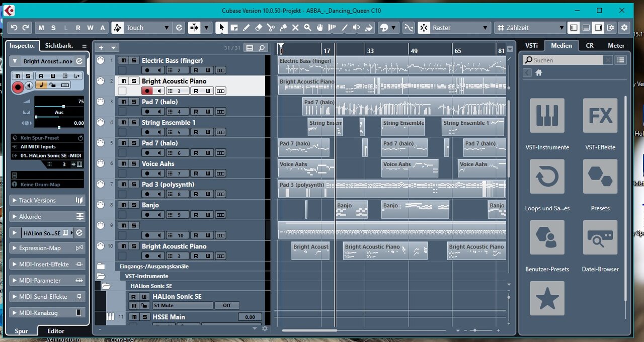Image resolution: width=644 pixels, height=342 pixels.
Task: Collapse the VST-Instrumente folder
Action: pos(101,276)
